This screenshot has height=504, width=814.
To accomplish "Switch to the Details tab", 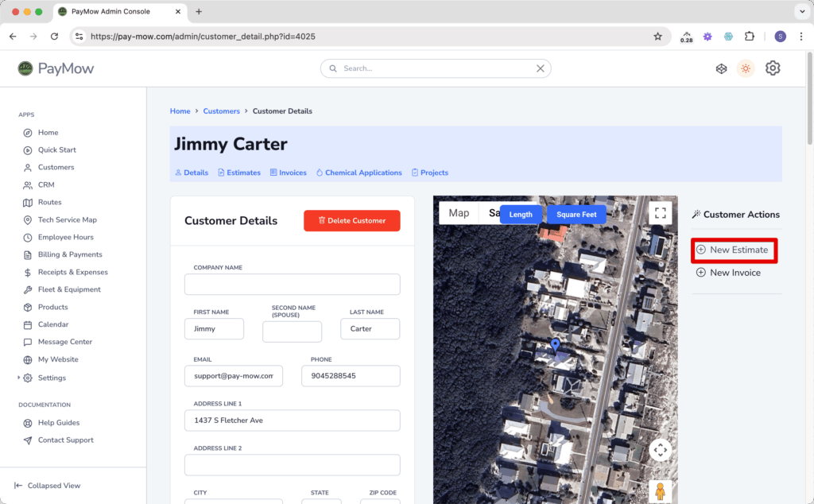I will point(192,173).
